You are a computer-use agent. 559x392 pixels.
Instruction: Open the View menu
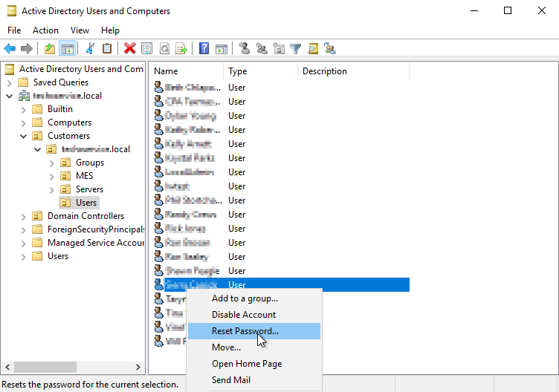tap(80, 30)
